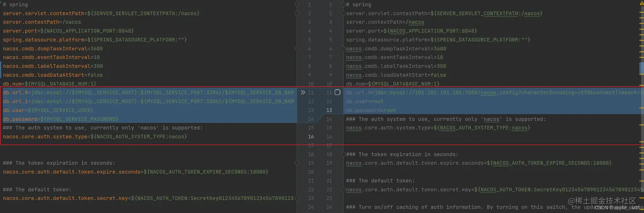The height and width of the screenshot is (213, 644).
Task: Toggle left fold marker on token.secret.key line
Action: click(297, 198)
